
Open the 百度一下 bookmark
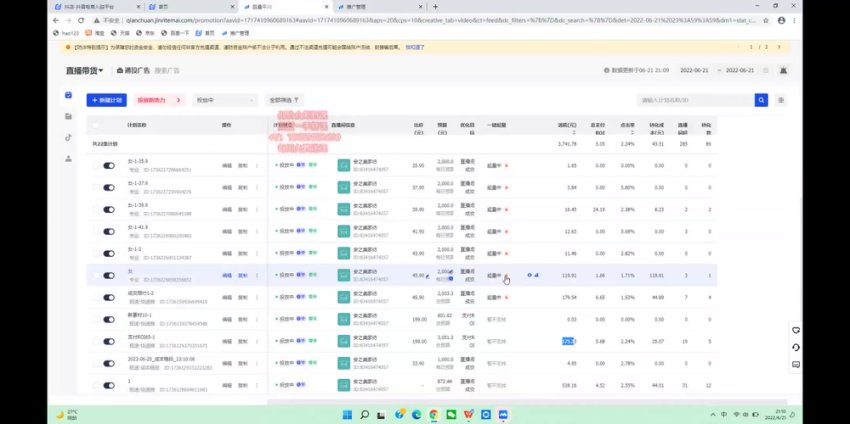(x=175, y=33)
